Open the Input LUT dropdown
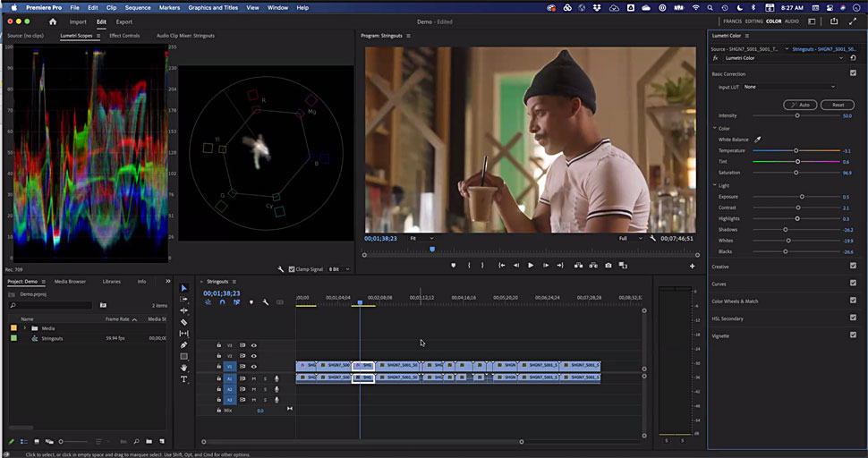The image size is (868, 458). pos(788,87)
